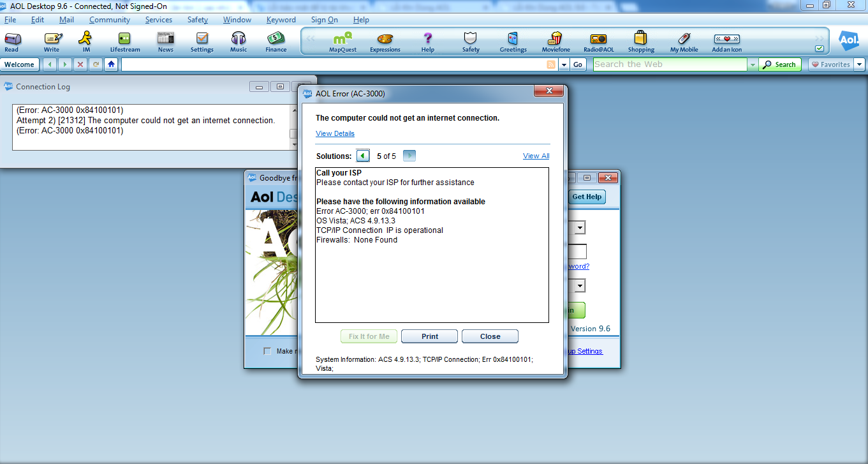The image size is (868, 464).
Task: Open the Keyword menu
Action: [281, 20]
